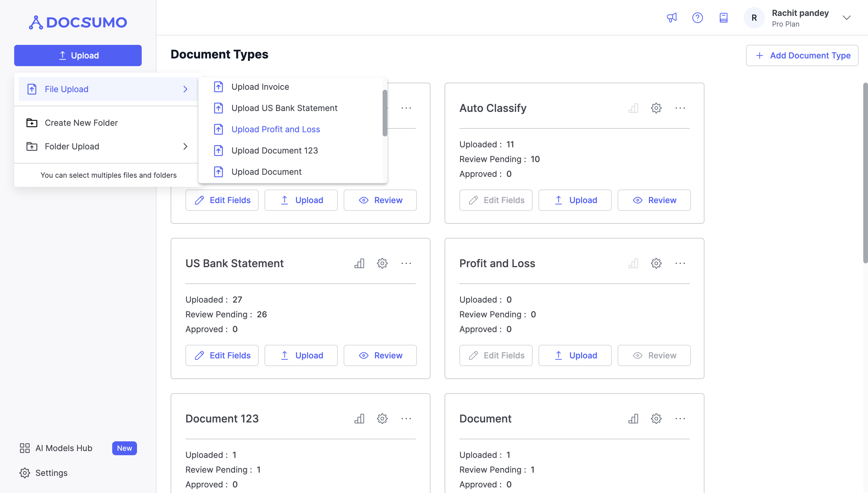The image size is (868, 493).
Task: Open the announcements megaphone icon
Action: [672, 18]
